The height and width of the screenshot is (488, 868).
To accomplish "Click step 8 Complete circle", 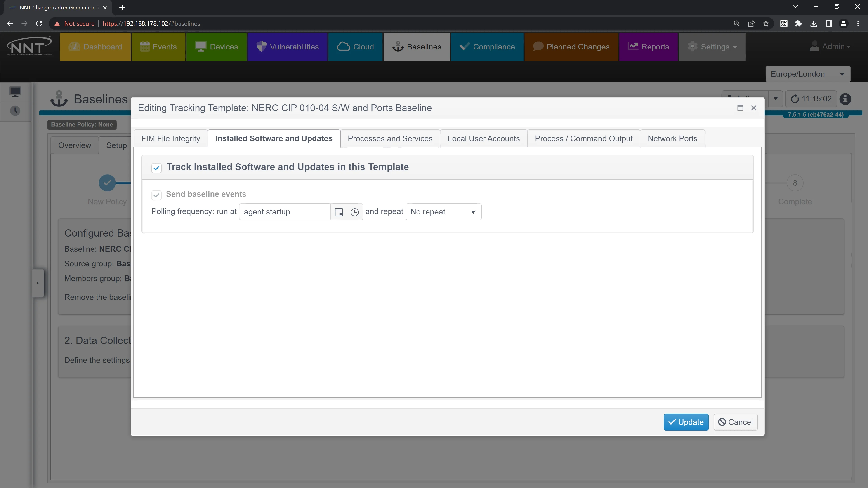I will (795, 183).
